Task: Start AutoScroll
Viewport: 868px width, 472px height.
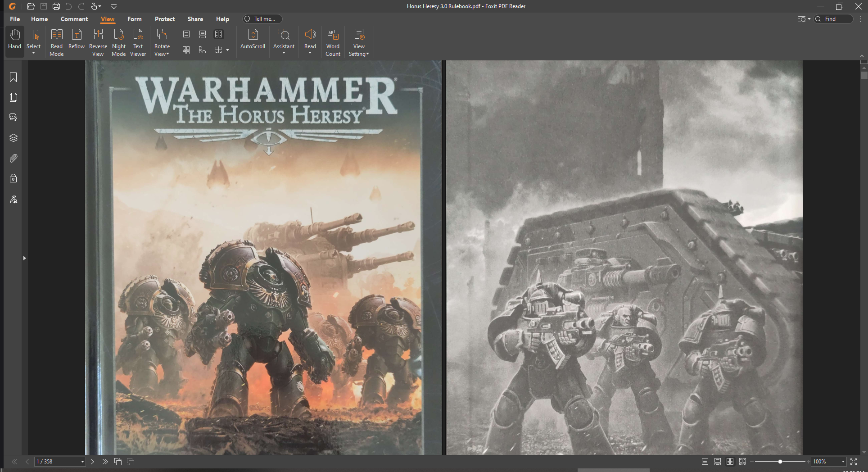Action: coord(253,39)
